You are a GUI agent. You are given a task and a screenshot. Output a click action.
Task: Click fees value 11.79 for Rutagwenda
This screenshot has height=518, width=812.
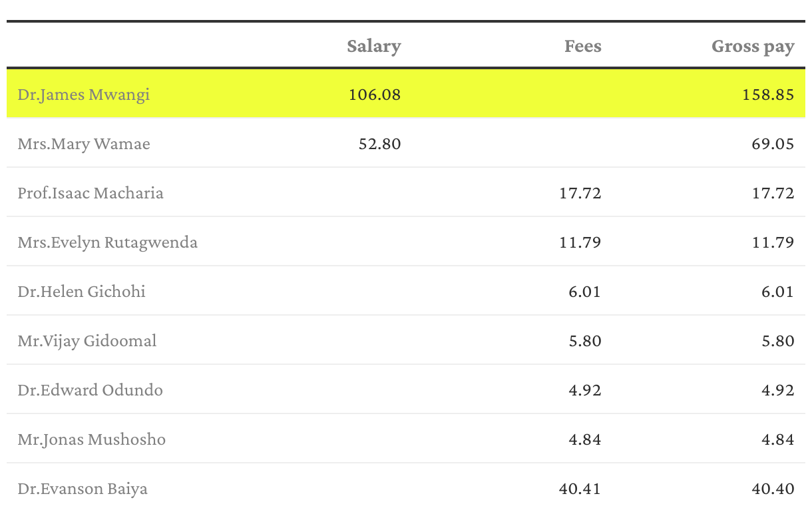tap(580, 242)
